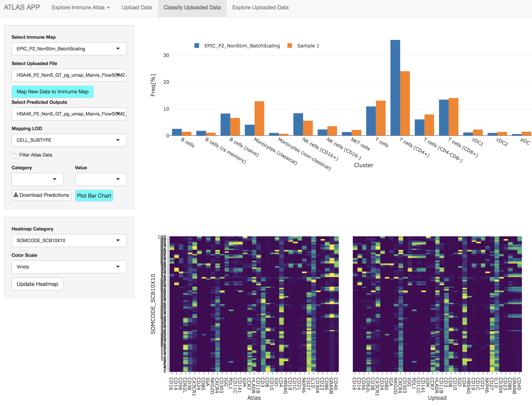Click the 'B cells (cs memory)' axis label
Screen dimensions: 532x406
[226, 151]
